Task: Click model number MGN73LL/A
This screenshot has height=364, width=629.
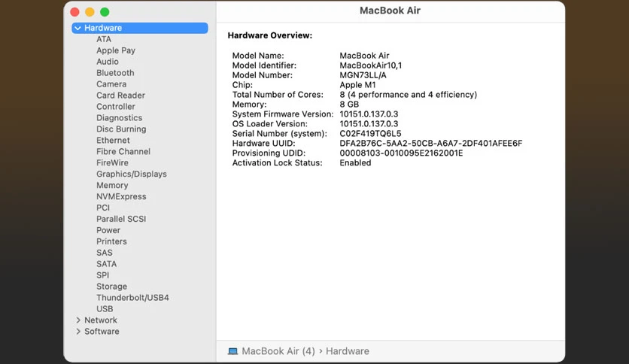Action: [363, 75]
